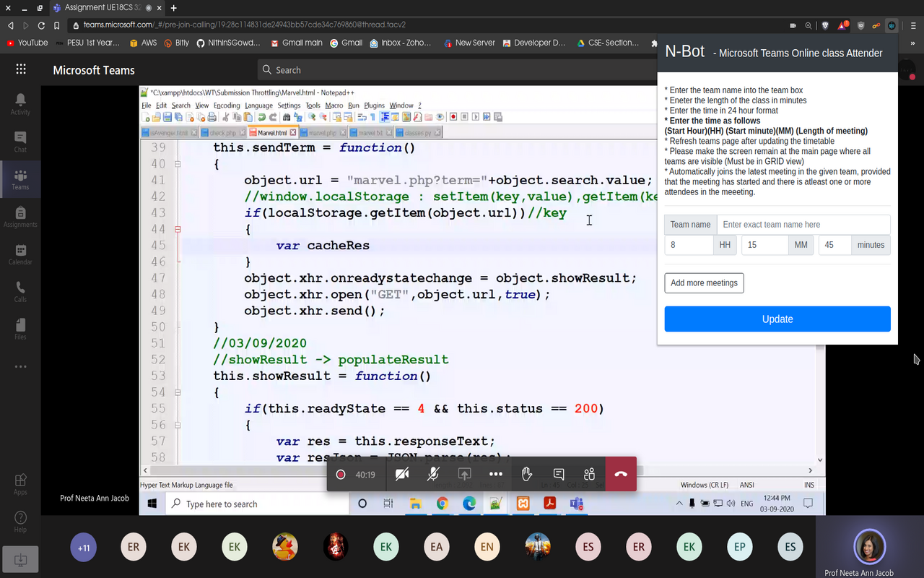Open the Microsoft 365 app launcher grid
The height and width of the screenshot is (578, 924).
[20, 69]
